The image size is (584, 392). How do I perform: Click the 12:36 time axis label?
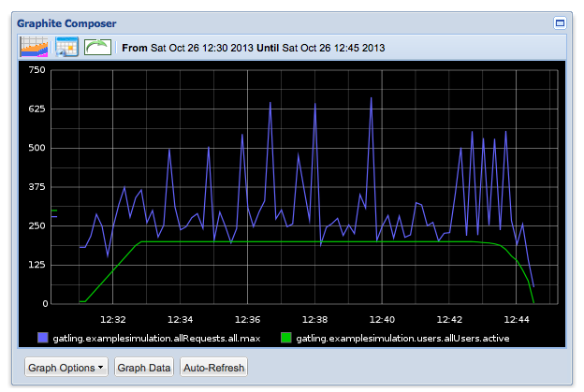[x=248, y=319]
